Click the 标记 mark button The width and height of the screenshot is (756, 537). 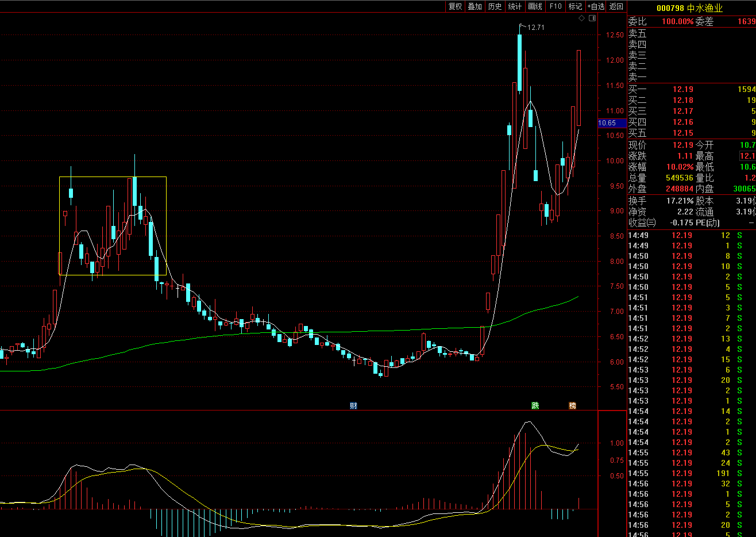click(x=575, y=6)
